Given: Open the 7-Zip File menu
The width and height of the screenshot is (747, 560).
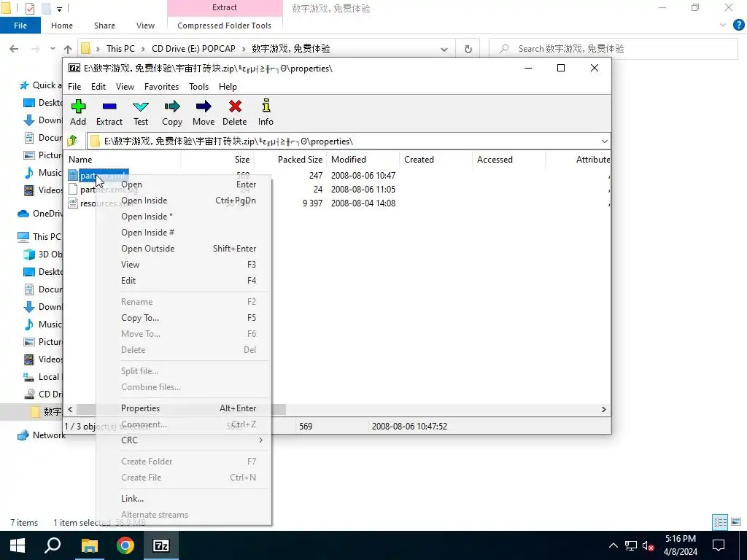Looking at the screenshot, I should click(74, 87).
